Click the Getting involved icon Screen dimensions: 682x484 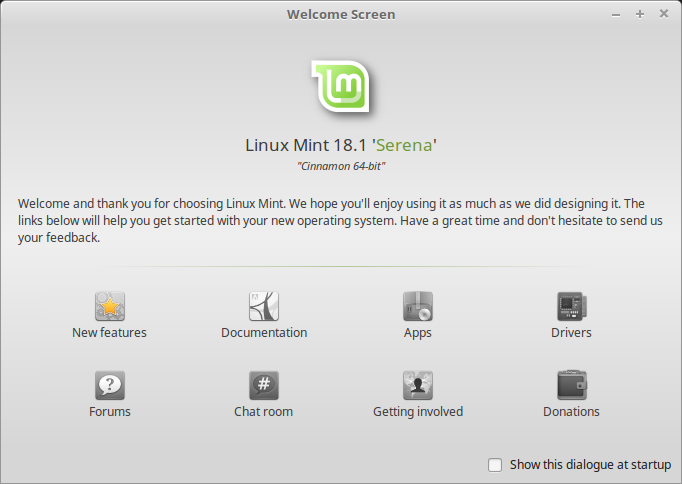(x=418, y=385)
